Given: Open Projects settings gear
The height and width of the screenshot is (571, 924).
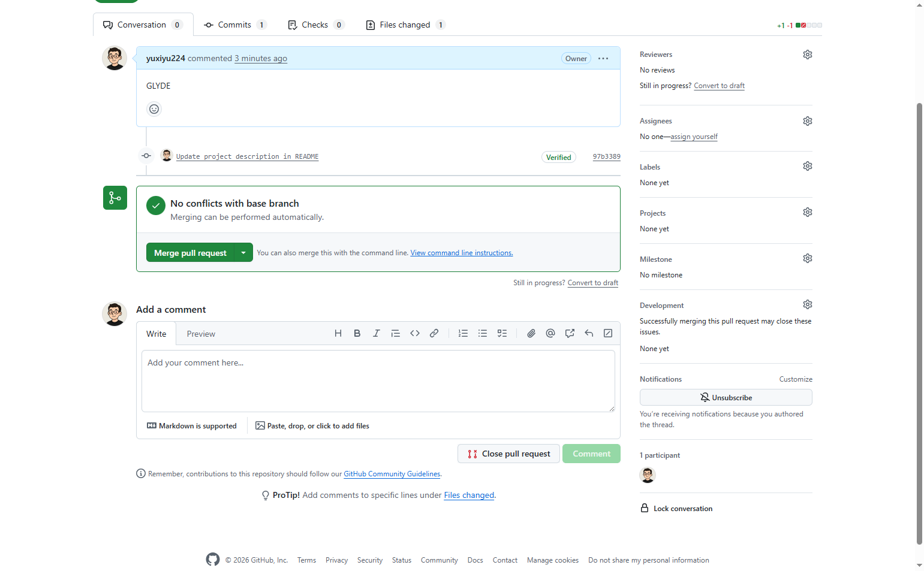Looking at the screenshot, I should point(808,212).
